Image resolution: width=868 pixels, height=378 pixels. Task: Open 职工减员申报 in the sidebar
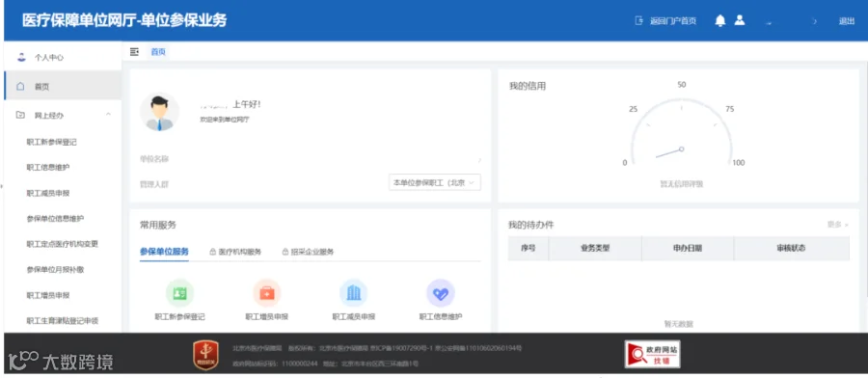(x=48, y=193)
